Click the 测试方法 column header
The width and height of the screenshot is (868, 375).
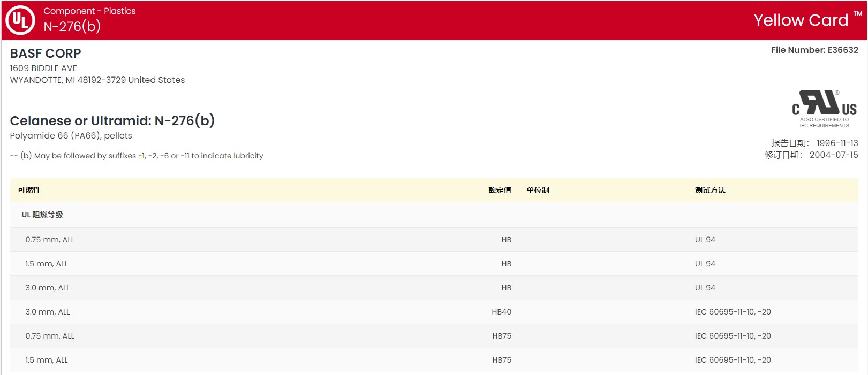pos(710,190)
